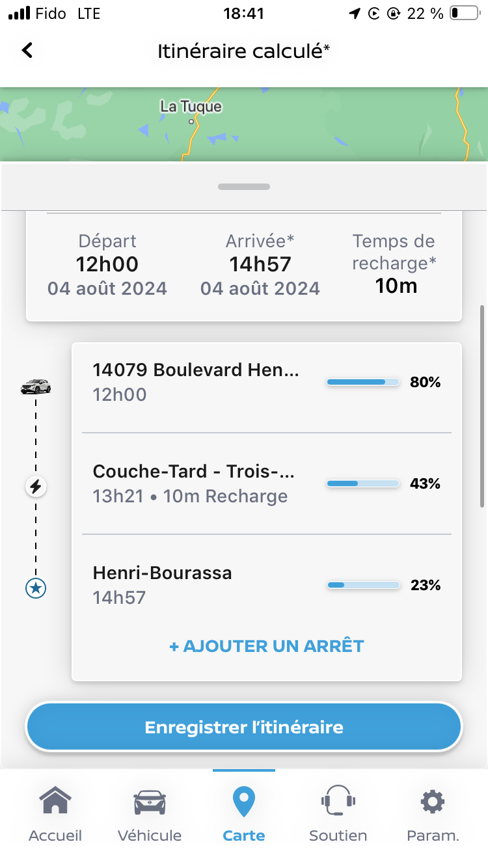Tap the 23% battery level bar
The height and width of the screenshot is (868, 488).
(363, 585)
